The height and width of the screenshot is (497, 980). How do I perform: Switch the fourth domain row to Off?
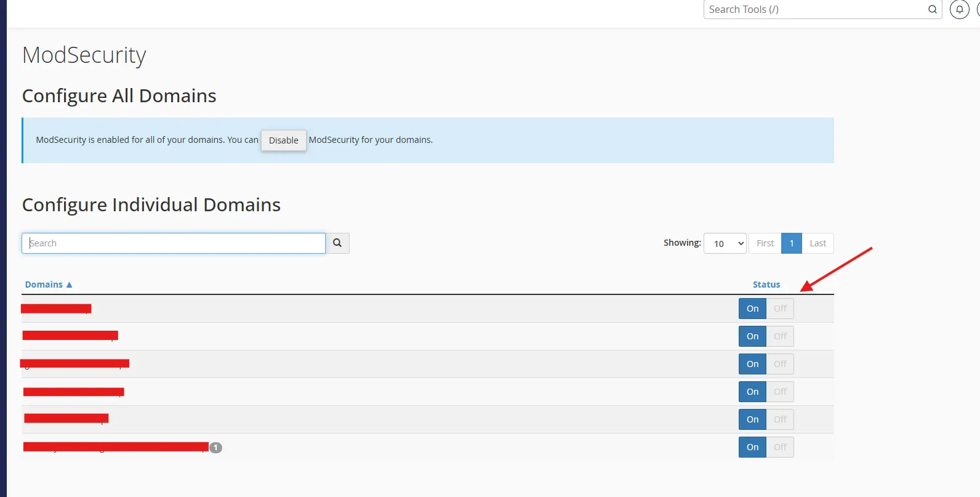pos(780,392)
